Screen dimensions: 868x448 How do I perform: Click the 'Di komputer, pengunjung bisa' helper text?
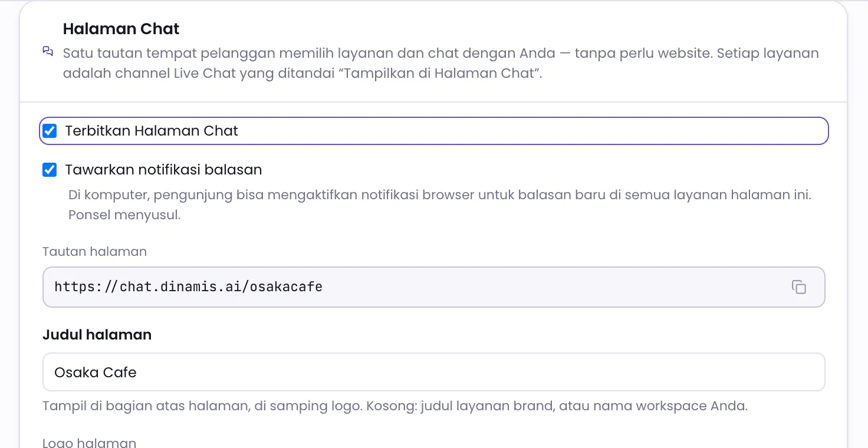point(440,205)
